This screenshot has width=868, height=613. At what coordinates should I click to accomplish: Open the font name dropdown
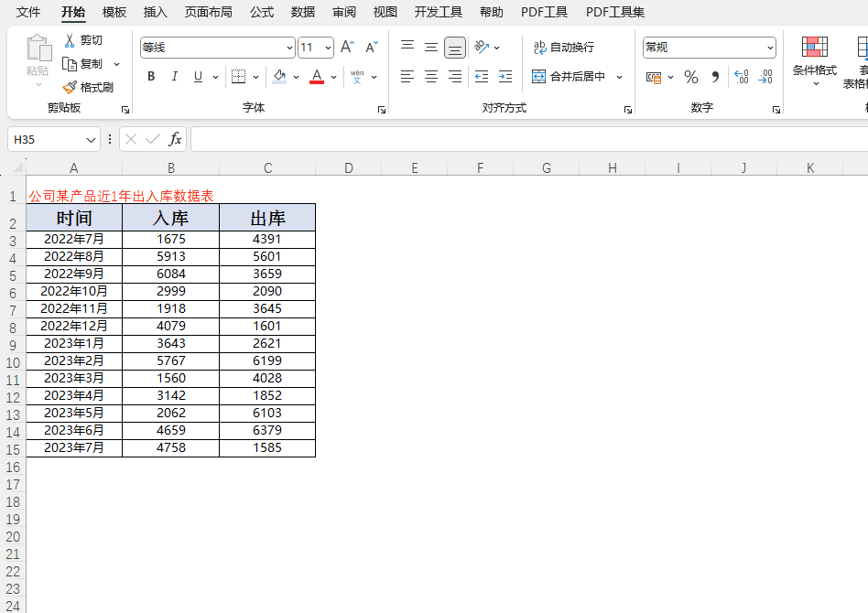tap(290, 46)
